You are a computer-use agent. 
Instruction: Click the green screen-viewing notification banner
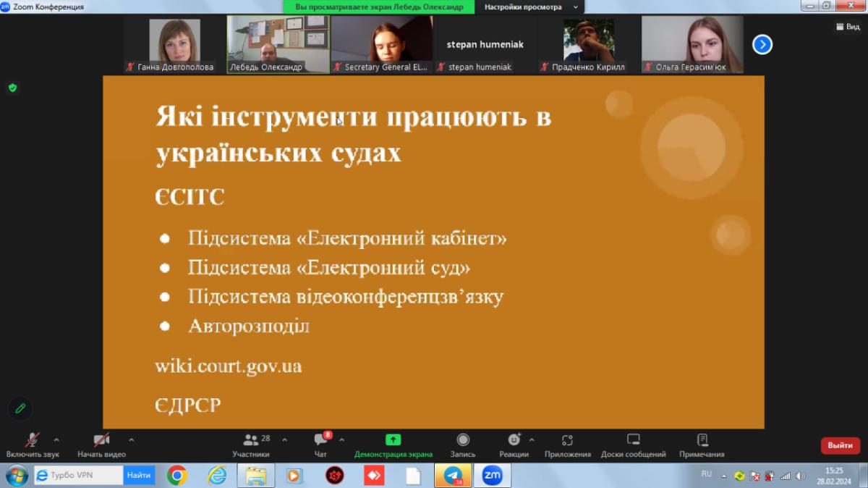click(x=379, y=7)
